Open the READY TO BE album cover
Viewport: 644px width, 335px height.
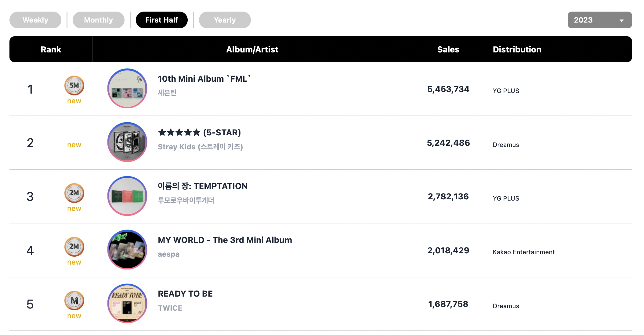click(x=127, y=303)
